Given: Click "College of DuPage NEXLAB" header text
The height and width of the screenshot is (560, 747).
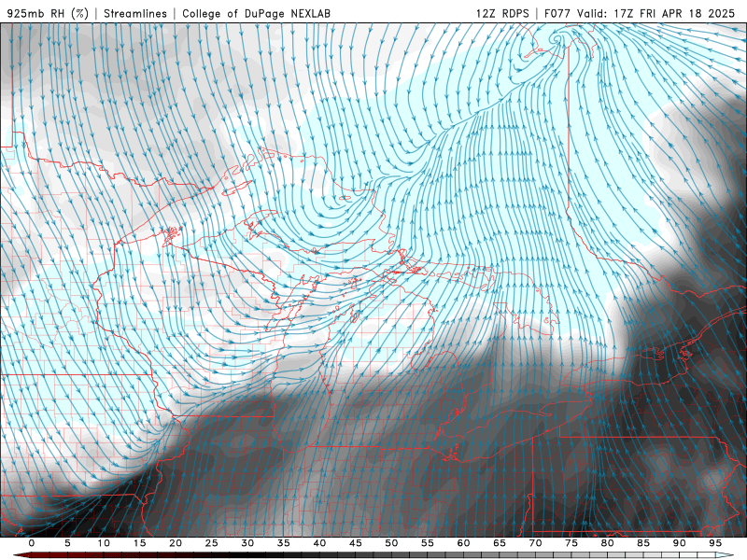Looking at the screenshot, I should tap(256, 13).
